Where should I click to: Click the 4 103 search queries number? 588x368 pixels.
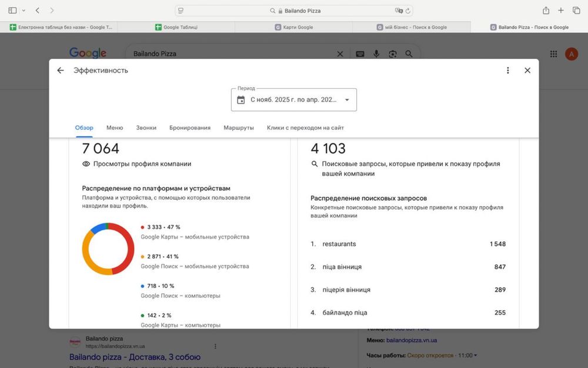coord(328,148)
